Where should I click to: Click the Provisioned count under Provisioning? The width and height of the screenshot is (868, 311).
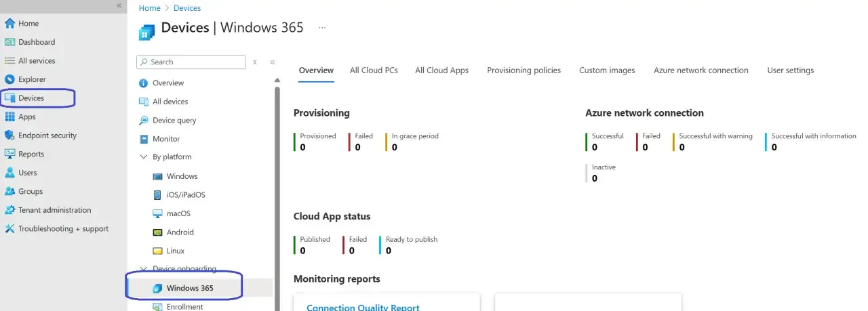pos(302,147)
